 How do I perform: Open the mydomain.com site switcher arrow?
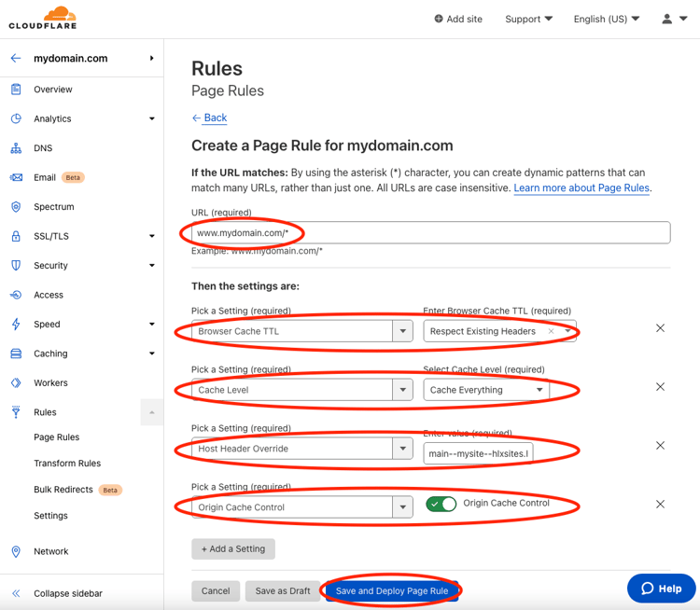(x=152, y=58)
